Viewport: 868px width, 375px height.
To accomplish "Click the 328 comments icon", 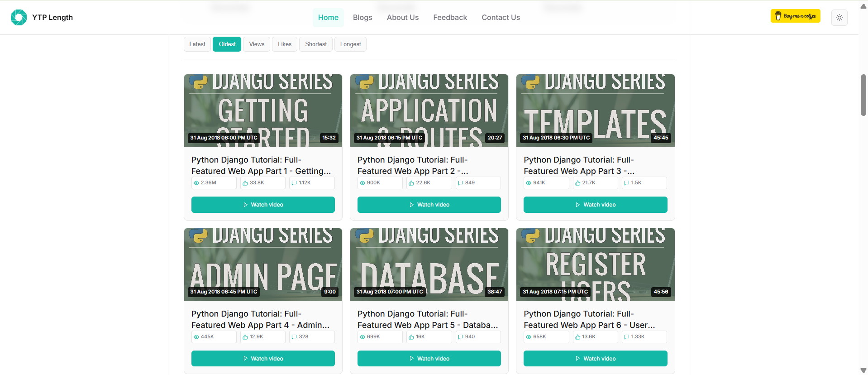I will (294, 337).
